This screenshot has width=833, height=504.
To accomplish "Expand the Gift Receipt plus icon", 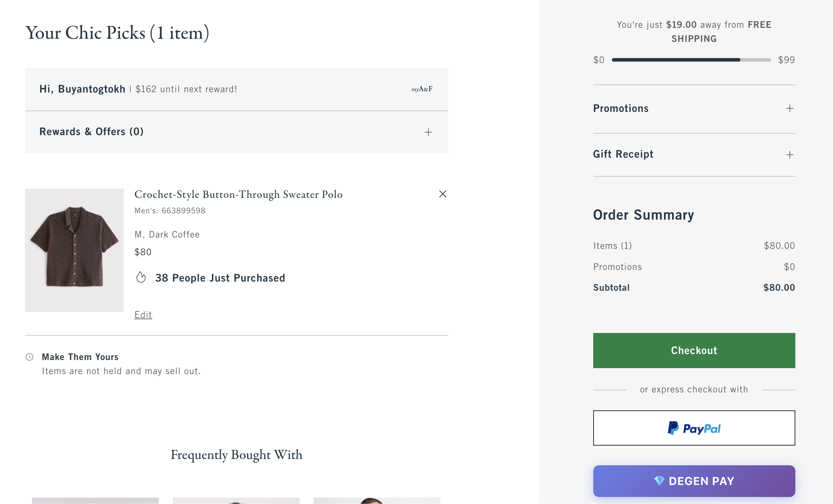I will point(790,155).
